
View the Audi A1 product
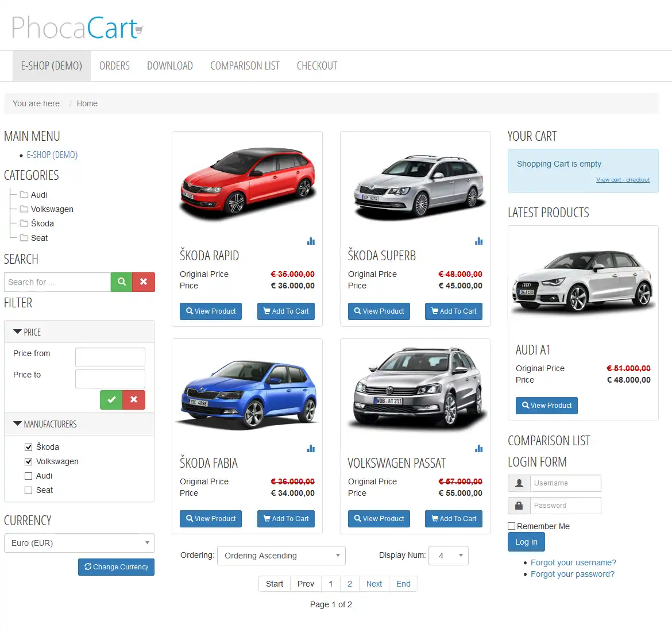click(x=547, y=406)
